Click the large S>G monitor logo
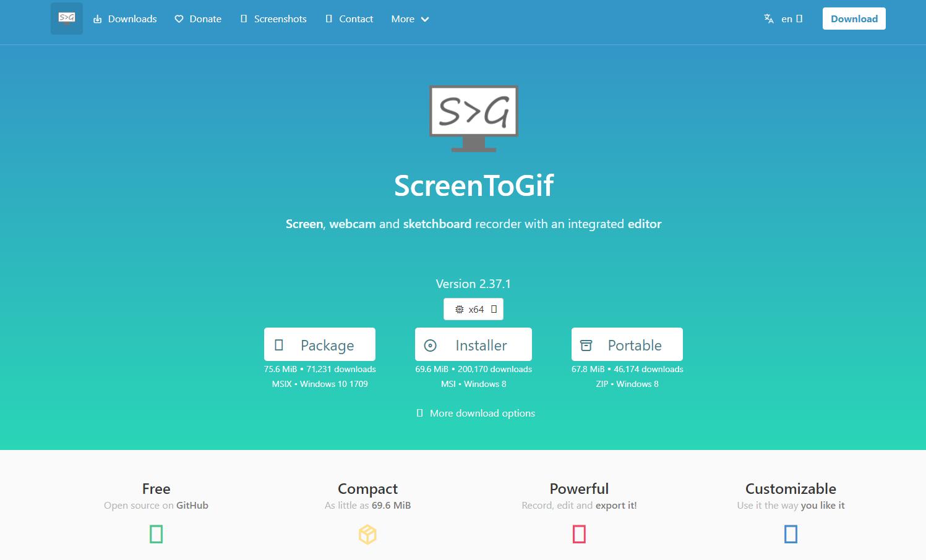Viewport: 926px width, 560px height. 474,118
